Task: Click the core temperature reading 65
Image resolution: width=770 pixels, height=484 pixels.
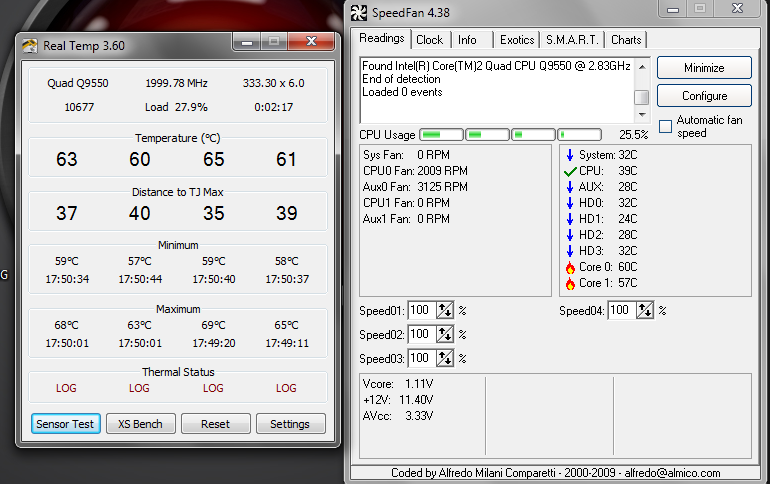Action: tap(214, 160)
